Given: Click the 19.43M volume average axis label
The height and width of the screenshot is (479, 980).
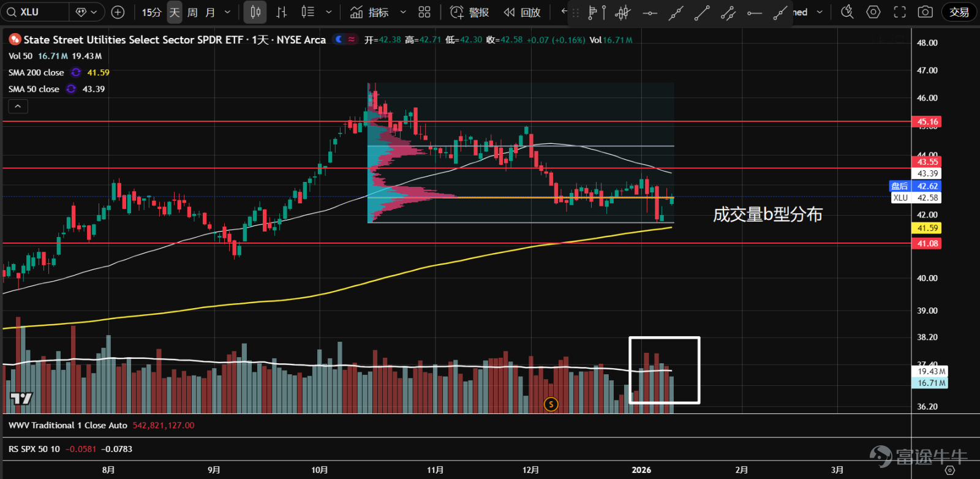Looking at the screenshot, I should coord(931,371).
